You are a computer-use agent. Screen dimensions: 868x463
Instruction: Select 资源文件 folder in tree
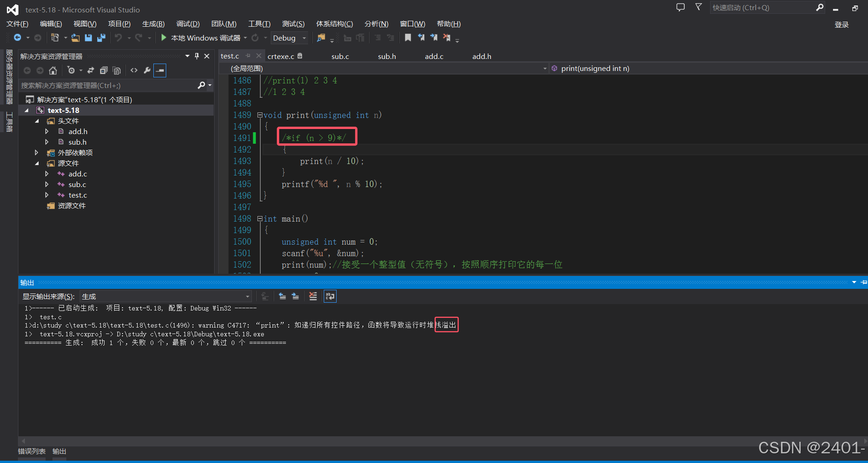pyautogui.click(x=72, y=205)
